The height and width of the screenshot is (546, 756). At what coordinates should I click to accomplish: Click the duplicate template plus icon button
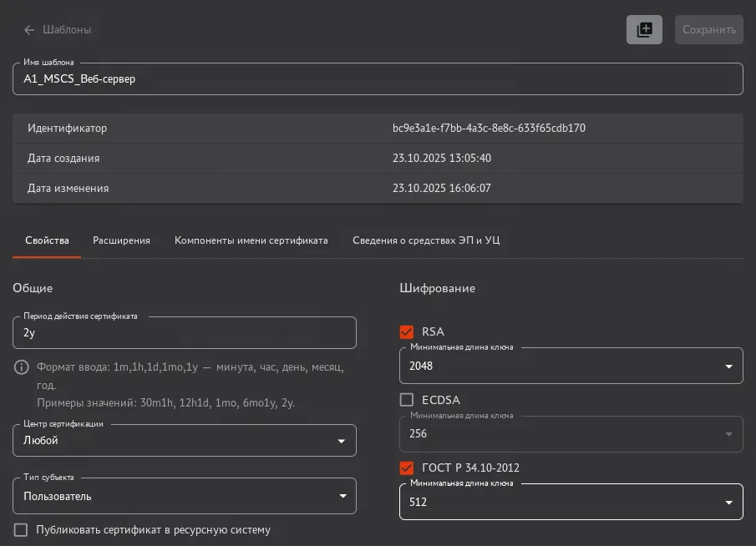pyautogui.click(x=644, y=29)
